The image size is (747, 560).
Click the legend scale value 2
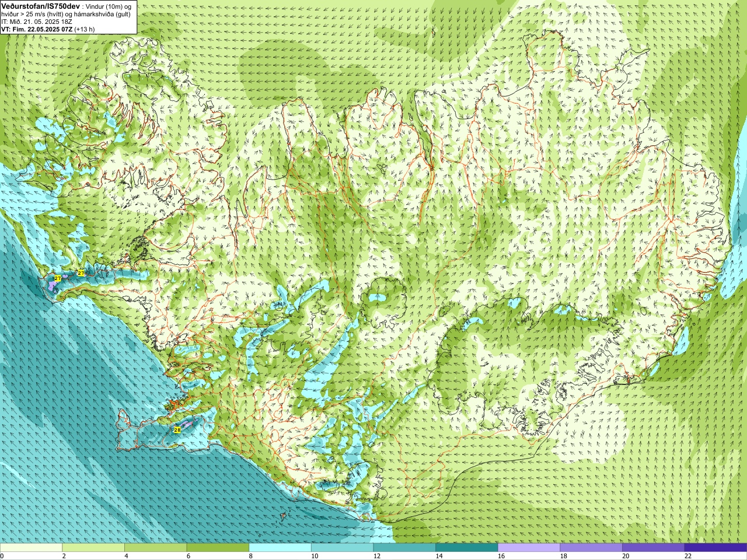coord(64,556)
